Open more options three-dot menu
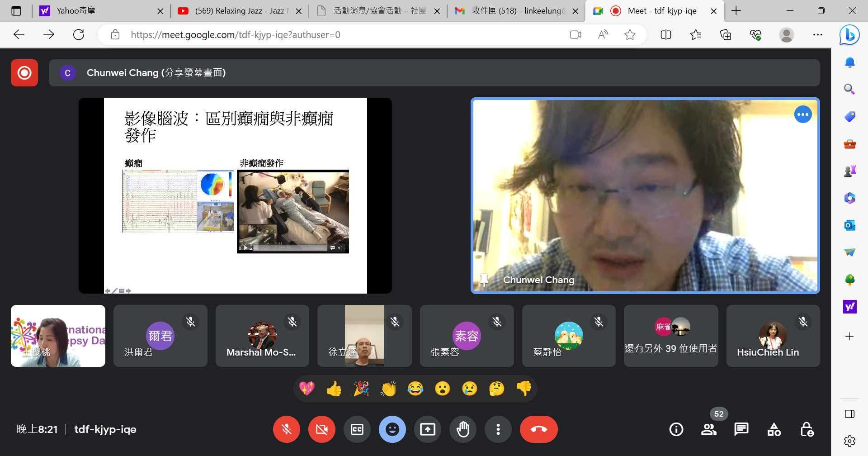The height and width of the screenshot is (456, 868). (x=498, y=429)
